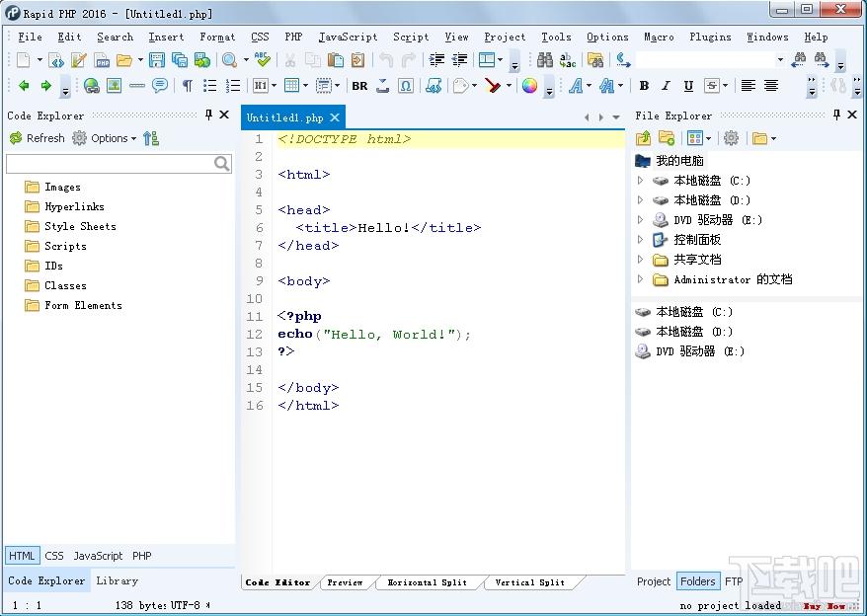Viewport: 867px width, 616px height.
Task: Go up one folder in File Explorer
Action: click(644, 137)
